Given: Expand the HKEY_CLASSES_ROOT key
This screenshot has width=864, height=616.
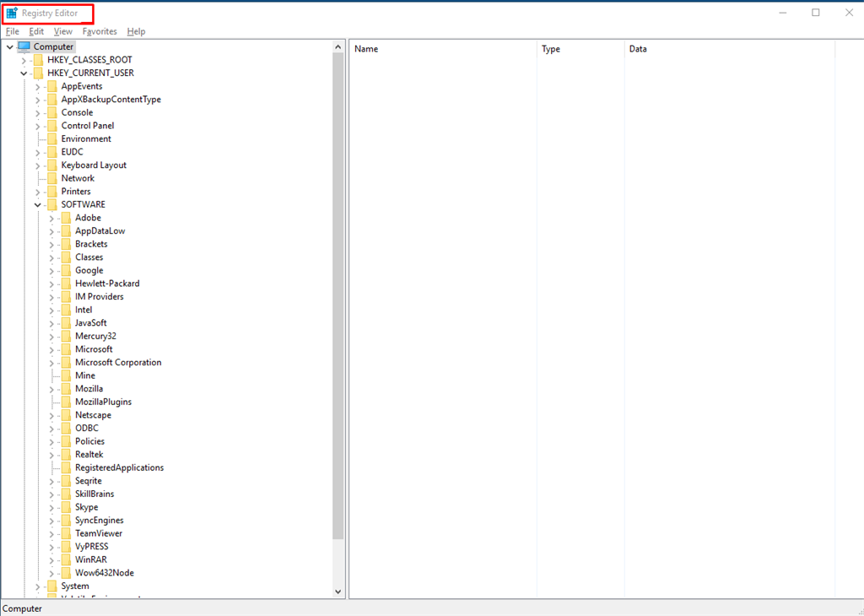Looking at the screenshot, I should 24,60.
